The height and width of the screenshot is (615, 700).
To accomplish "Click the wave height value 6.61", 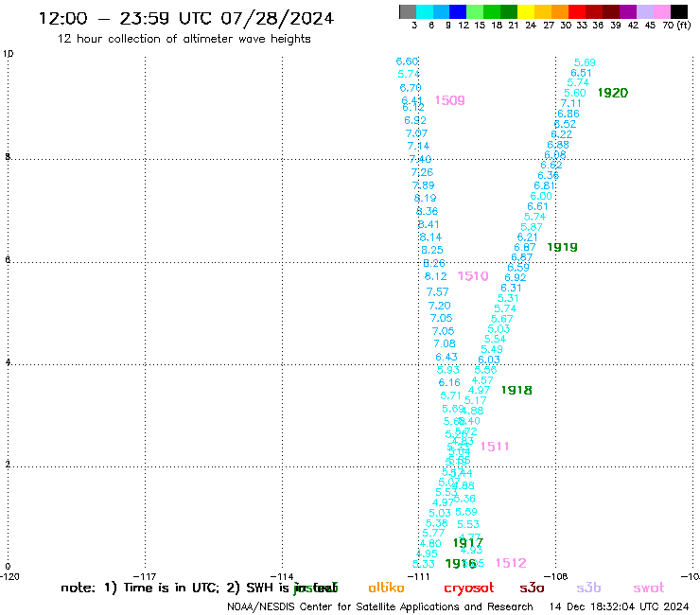I will coord(537,207).
